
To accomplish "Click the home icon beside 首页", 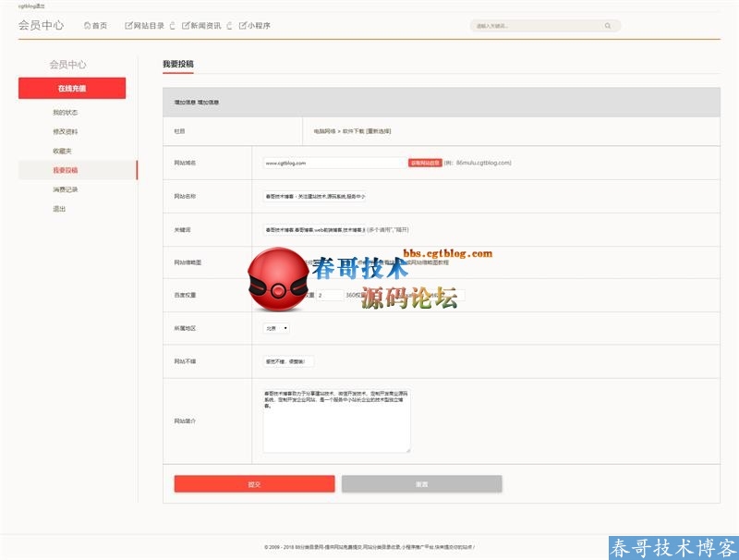I will click(x=87, y=26).
